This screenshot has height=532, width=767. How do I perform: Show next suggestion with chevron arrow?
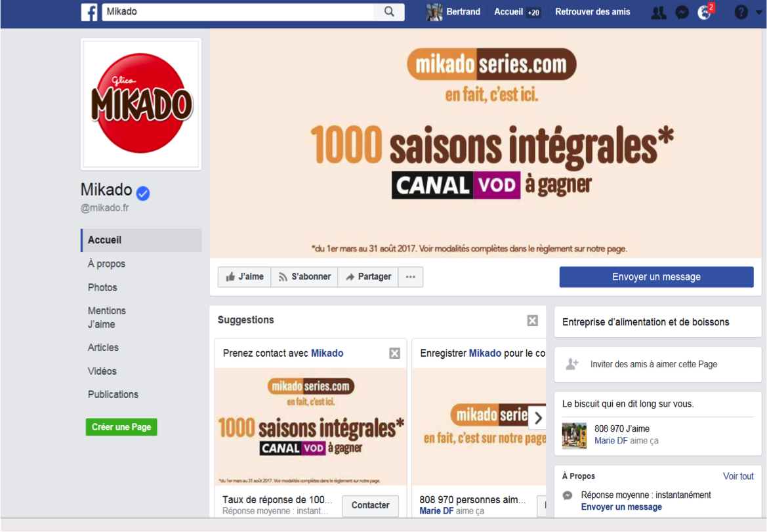tap(537, 418)
